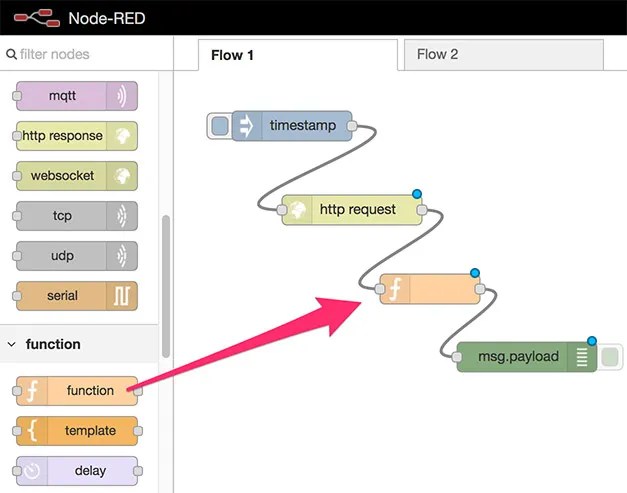Click the msg.payload debug list icon
Screen dimensions: 627x493
pos(582,357)
